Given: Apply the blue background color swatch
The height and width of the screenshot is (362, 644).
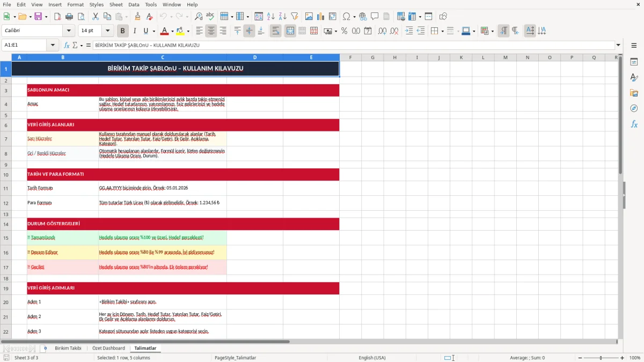Looking at the screenshot, I should click(465, 31).
